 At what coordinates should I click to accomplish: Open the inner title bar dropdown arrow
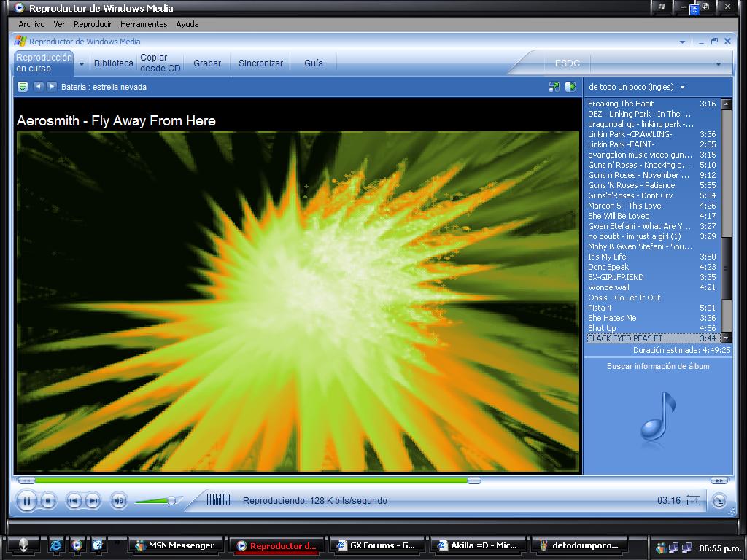coord(682,42)
